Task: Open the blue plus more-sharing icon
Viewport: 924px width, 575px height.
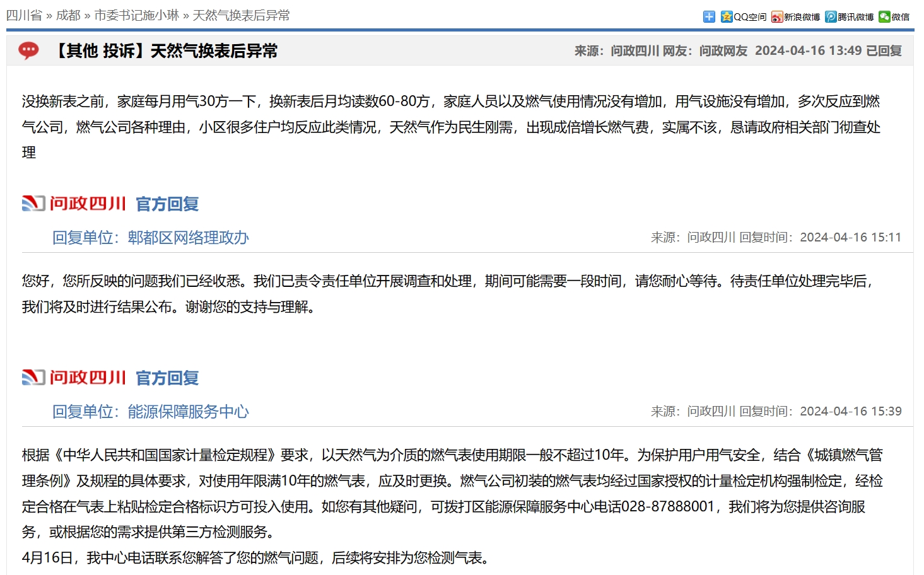Action: [709, 16]
